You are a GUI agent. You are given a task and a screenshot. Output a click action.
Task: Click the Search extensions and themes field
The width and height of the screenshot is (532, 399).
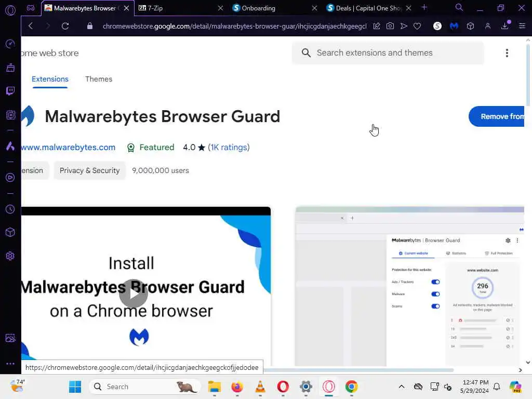pyautogui.click(x=388, y=53)
